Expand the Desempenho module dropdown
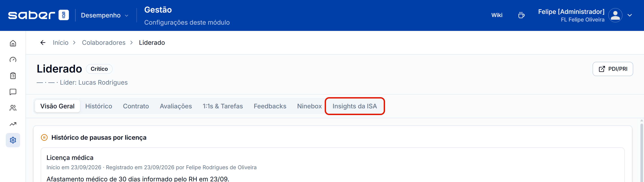The image size is (644, 182). click(x=104, y=15)
